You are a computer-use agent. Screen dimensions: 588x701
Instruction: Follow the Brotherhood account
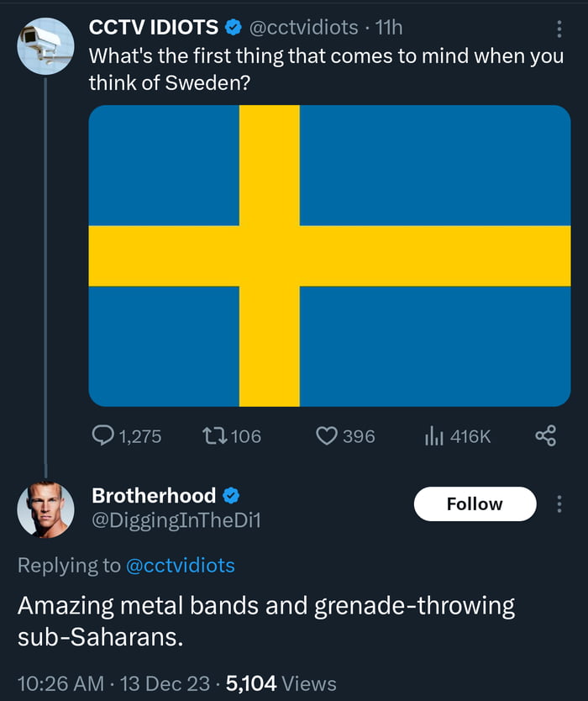coord(475,503)
